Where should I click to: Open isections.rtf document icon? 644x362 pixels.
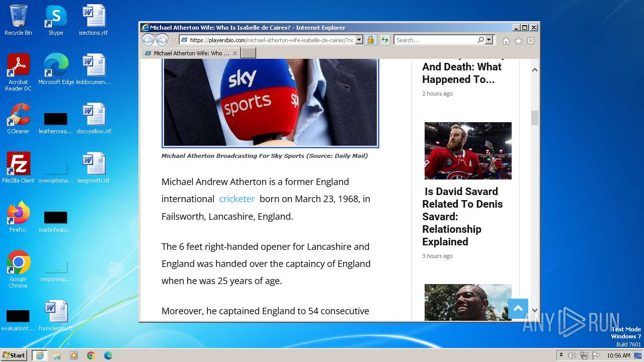pyautogui.click(x=94, y=20)
